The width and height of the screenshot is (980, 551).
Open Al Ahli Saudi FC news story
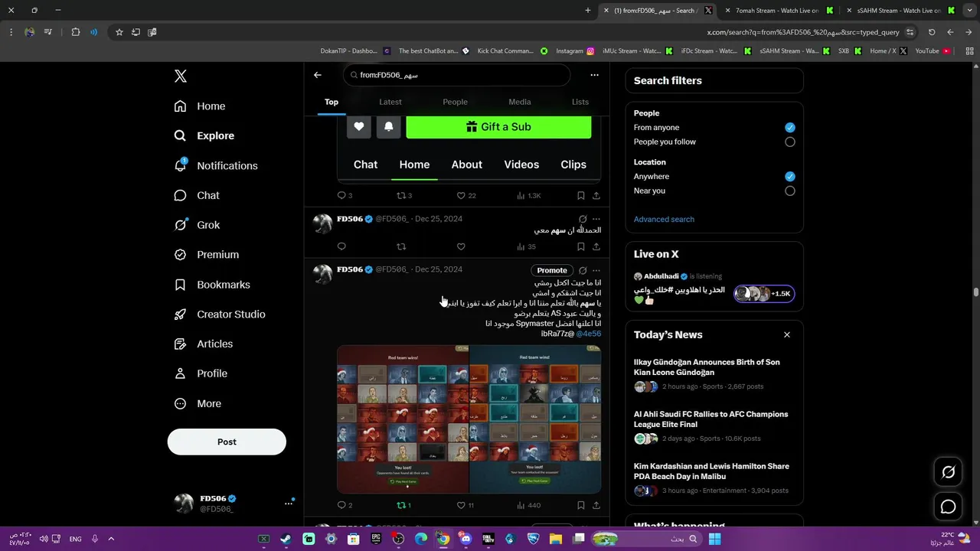coord(714,427)
